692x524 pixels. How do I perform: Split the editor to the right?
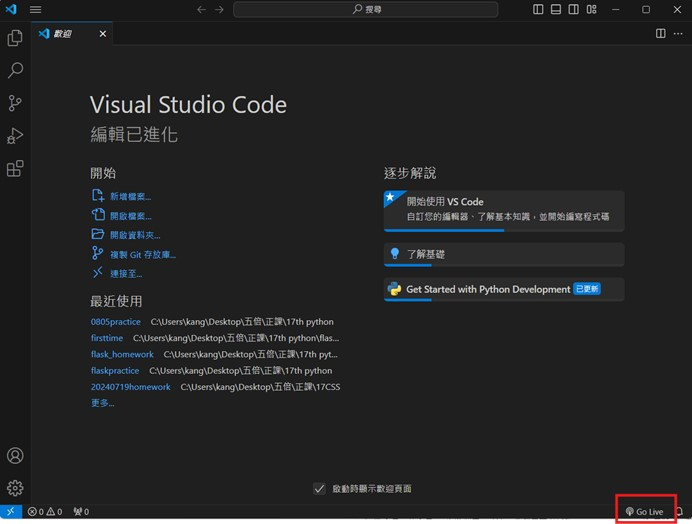click(661, 34)
